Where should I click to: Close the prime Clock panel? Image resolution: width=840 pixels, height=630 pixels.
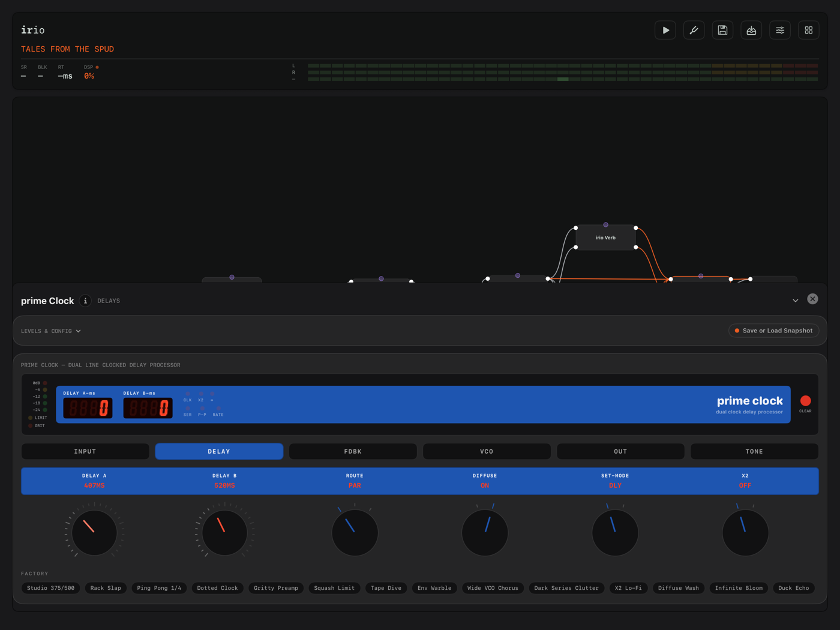pos(812,299)
